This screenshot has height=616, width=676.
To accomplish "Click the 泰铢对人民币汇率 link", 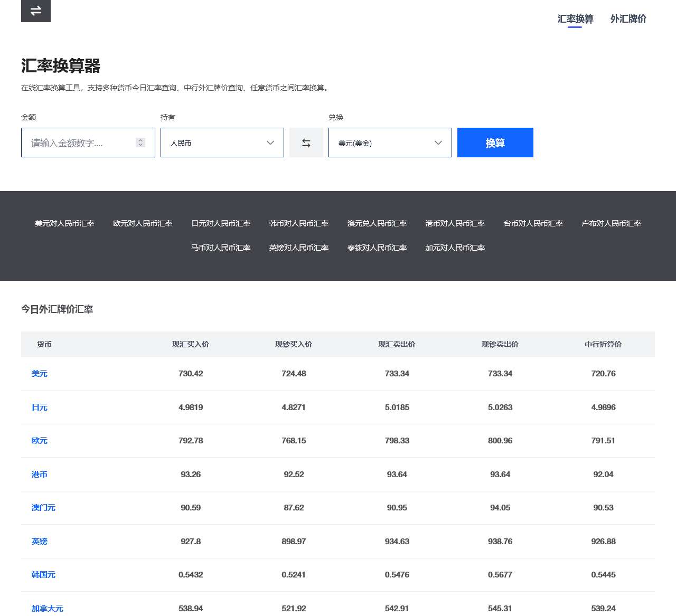I will point(377,247).
